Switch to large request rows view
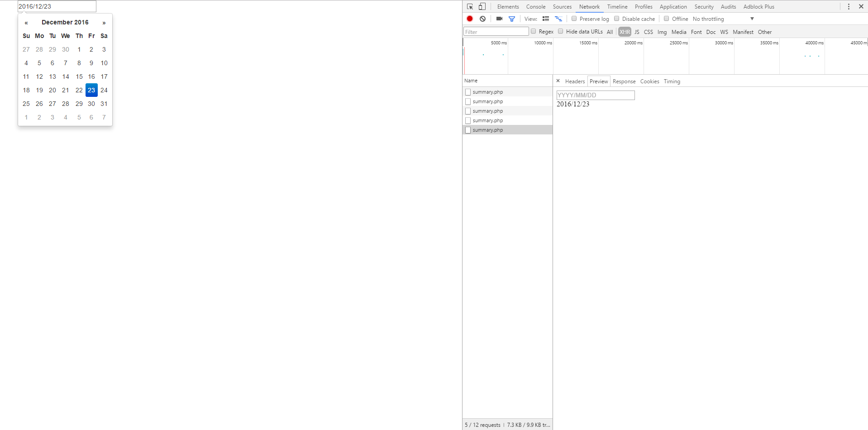The height and width of the screenshot is (430, 868). pos(546,19)
